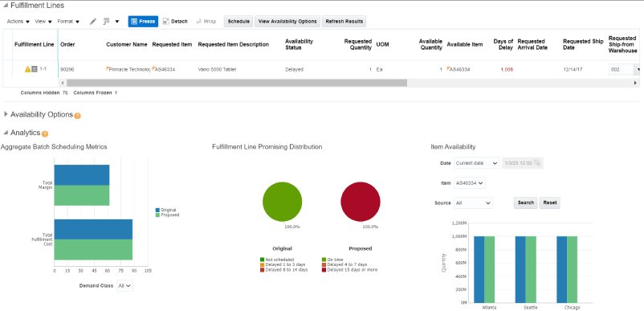Click the Search button in Item Availability
The height and width of the screenshot is (311, 644).
pos(526,203)
